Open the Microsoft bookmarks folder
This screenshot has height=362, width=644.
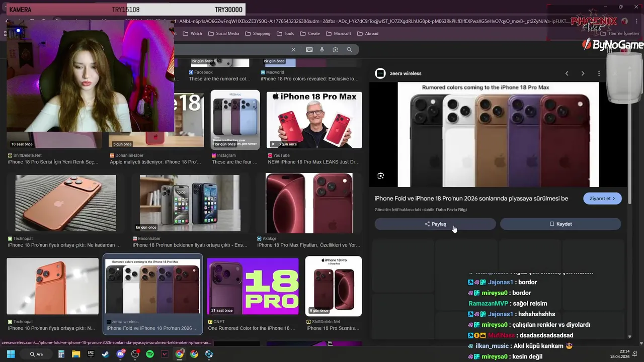point(339,34)
